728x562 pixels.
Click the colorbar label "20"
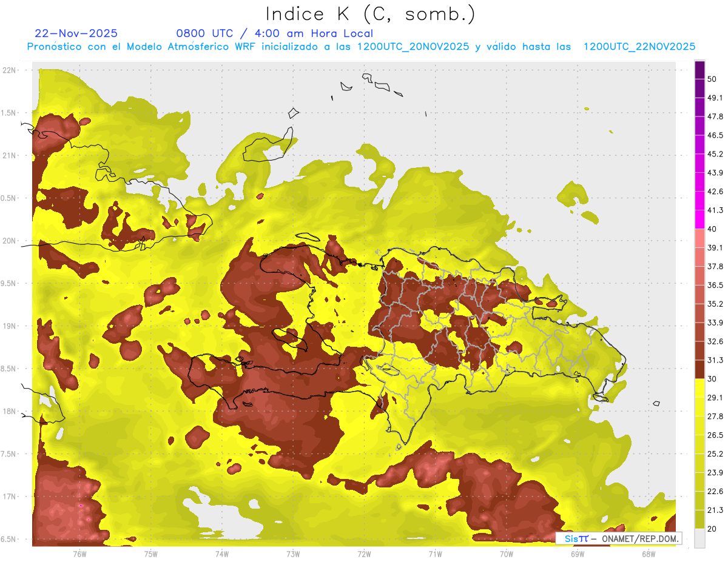point(712,528)
